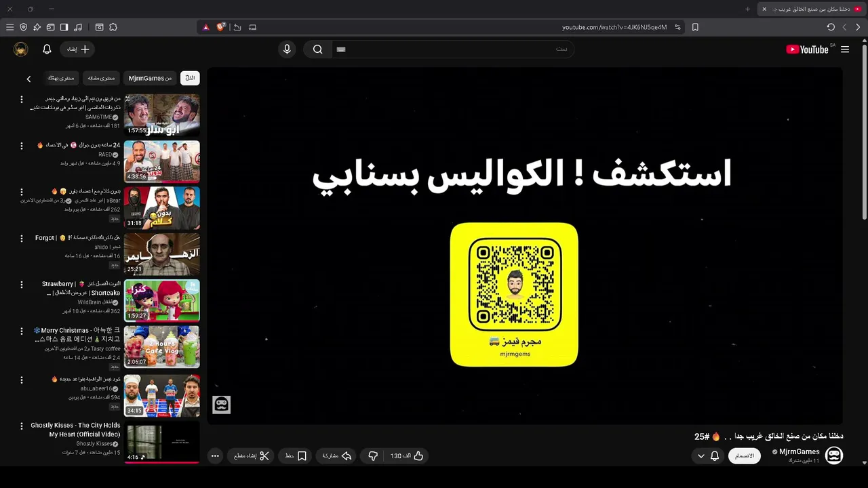Open the account avatar menu
Screen dimensions: 868x488
coord(20,49)
